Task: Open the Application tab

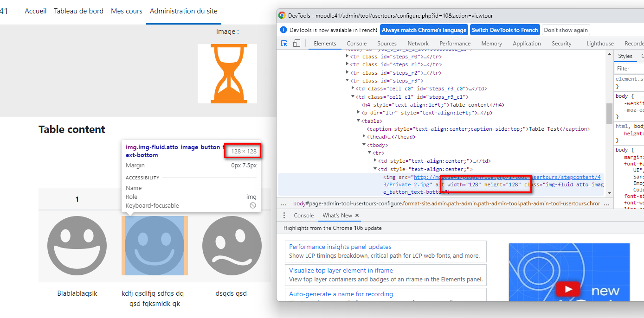Action: (527, 44)
